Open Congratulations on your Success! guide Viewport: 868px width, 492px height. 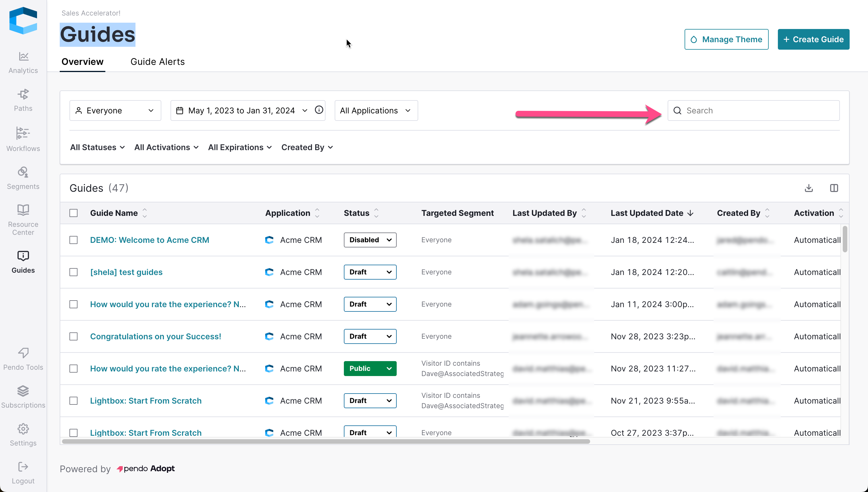pyautogui.click(x=156, y=336)
